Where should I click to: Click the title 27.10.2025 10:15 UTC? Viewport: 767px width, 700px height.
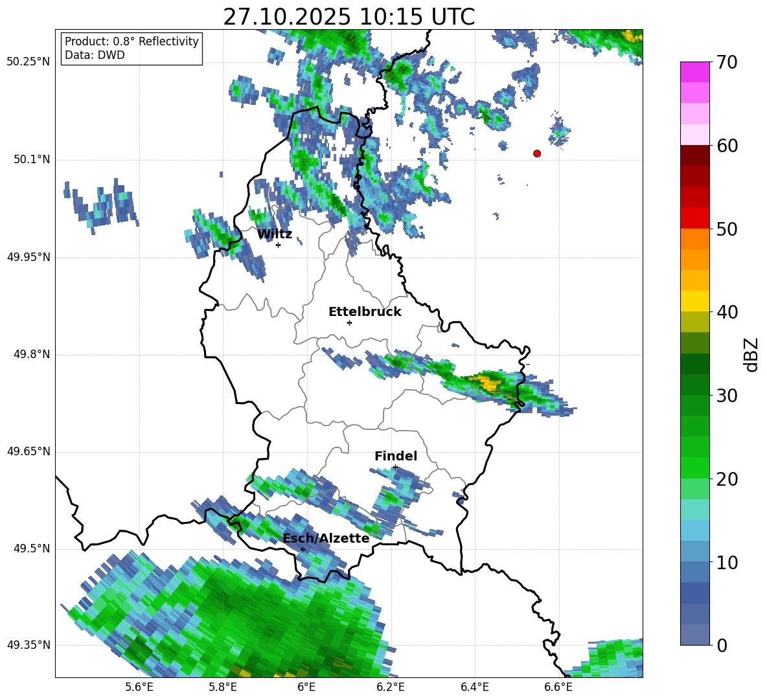349,17
